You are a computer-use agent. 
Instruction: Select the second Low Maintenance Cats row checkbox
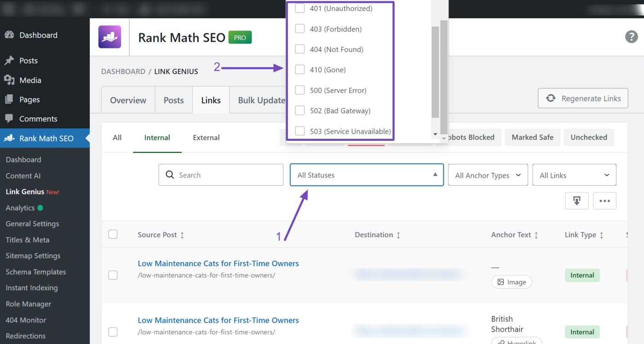point(113,332)
